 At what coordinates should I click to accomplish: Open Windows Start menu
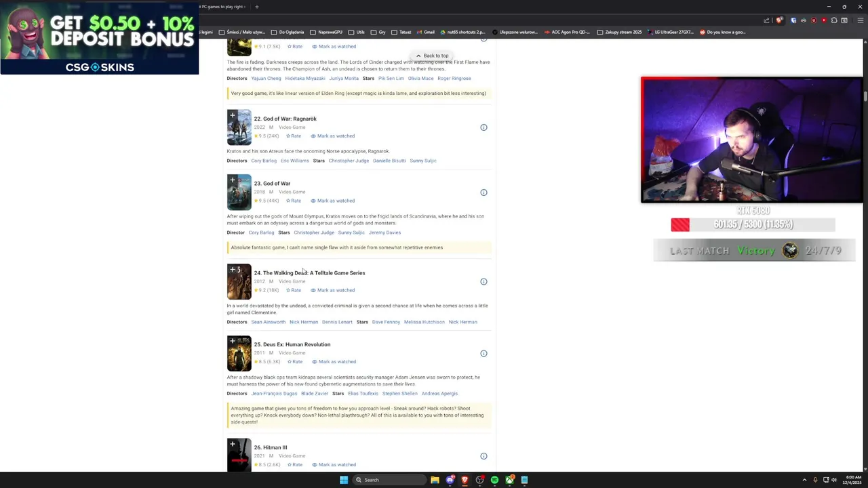tap(344, 480)
